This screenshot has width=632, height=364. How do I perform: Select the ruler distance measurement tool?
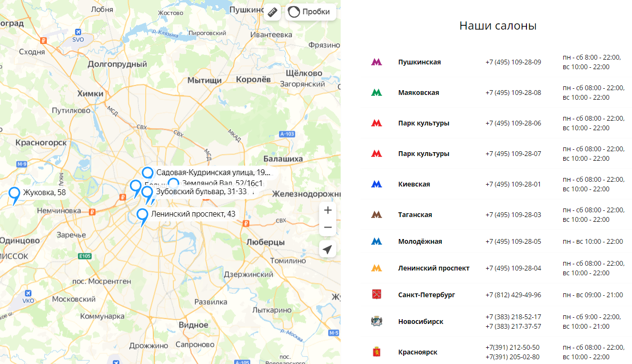click(273, 12)
